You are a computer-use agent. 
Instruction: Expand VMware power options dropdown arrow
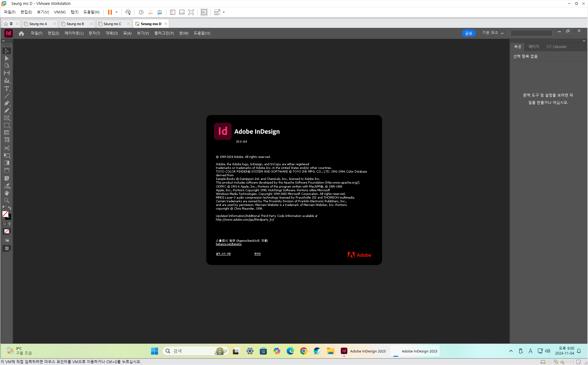tap(116, 12)
